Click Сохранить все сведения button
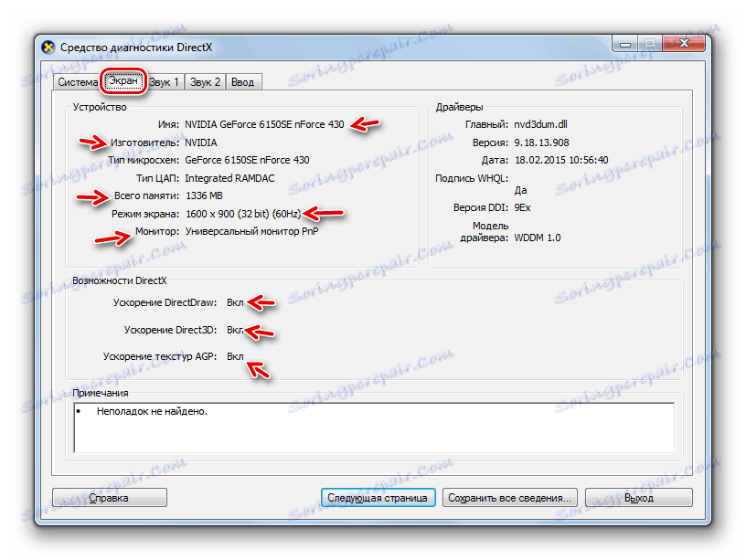 click(x=509, y=498)
